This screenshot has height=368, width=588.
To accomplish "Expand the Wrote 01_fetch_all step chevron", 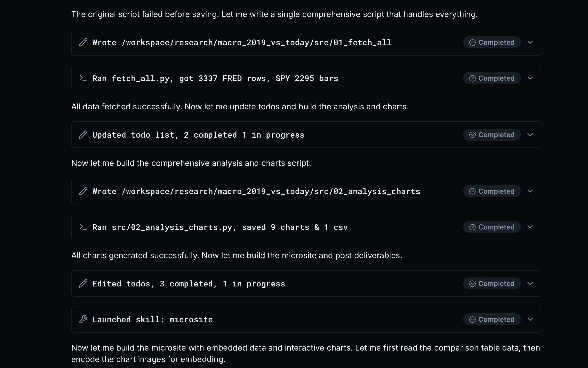I will [530, 42].
